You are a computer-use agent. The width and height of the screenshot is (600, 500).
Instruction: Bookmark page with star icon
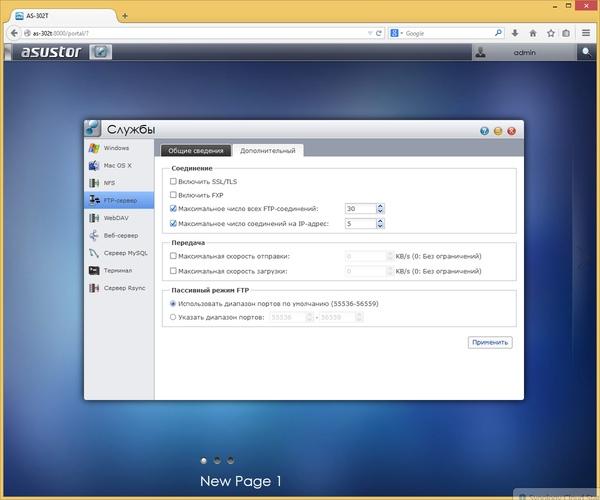551,33
